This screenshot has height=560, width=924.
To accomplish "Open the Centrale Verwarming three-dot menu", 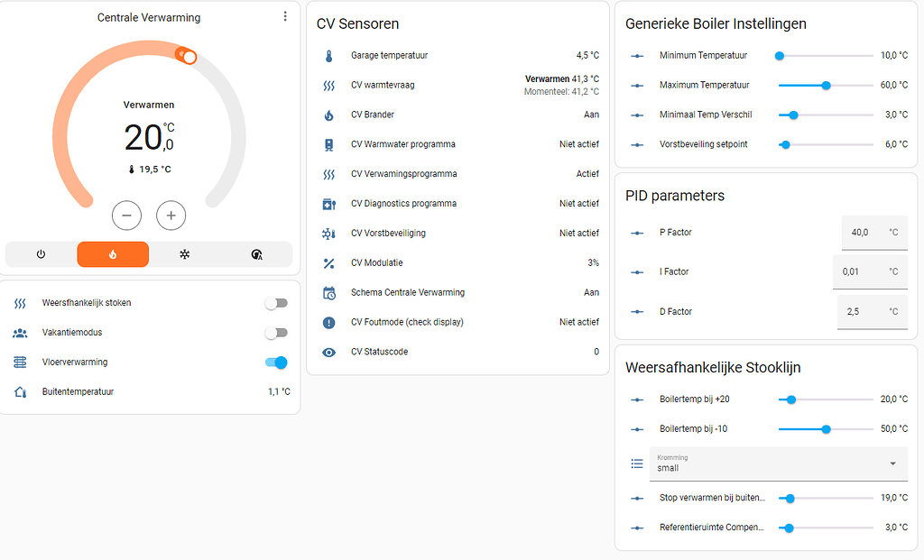I will [x=285, y=17].
